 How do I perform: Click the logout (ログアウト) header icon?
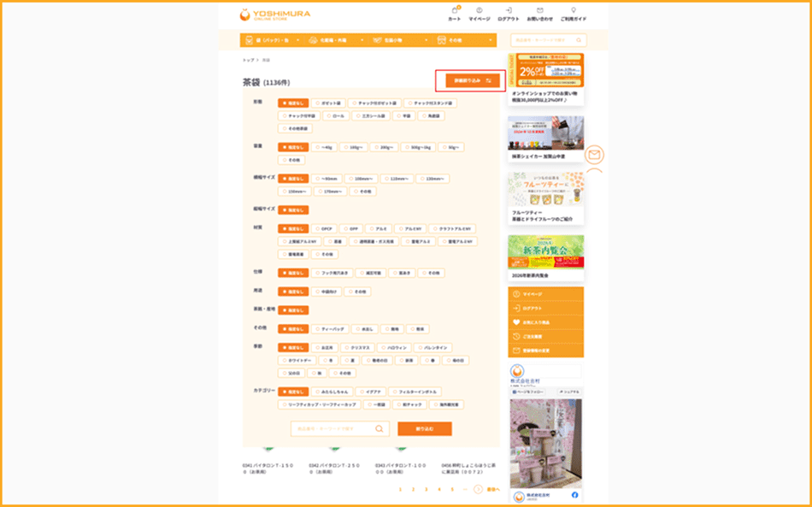point(508,14)
